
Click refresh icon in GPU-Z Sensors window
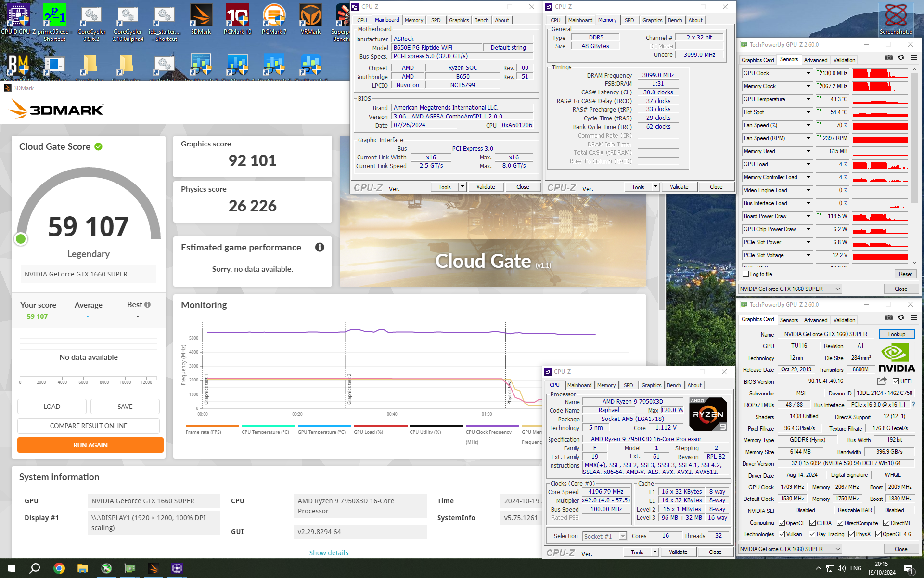(x=901, y=58)
